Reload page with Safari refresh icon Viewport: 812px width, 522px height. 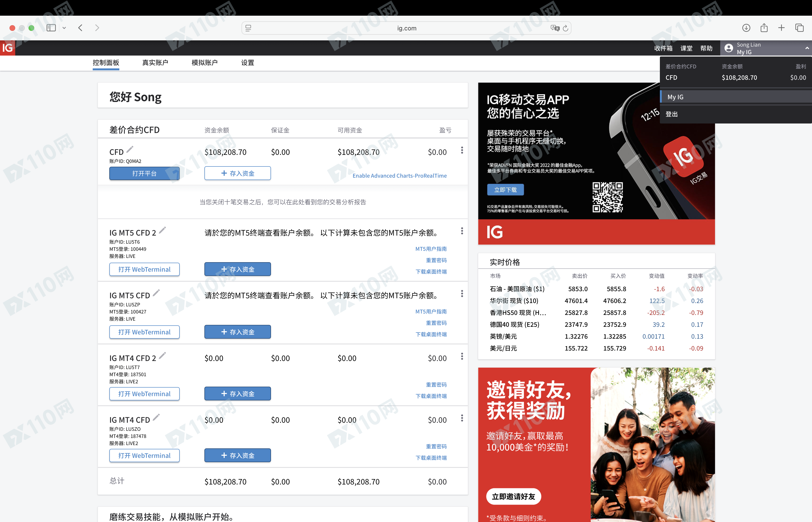[x=565, y=28]
